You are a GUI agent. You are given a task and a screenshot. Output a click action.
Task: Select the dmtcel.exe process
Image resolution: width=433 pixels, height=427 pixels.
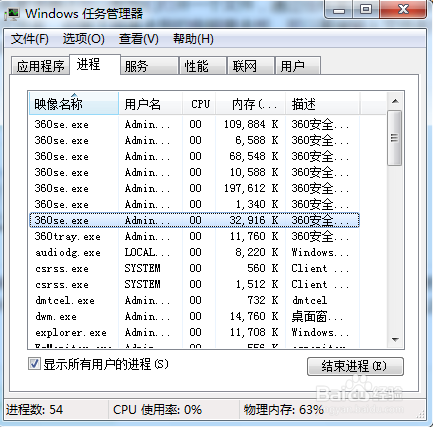tap(194, 300)
